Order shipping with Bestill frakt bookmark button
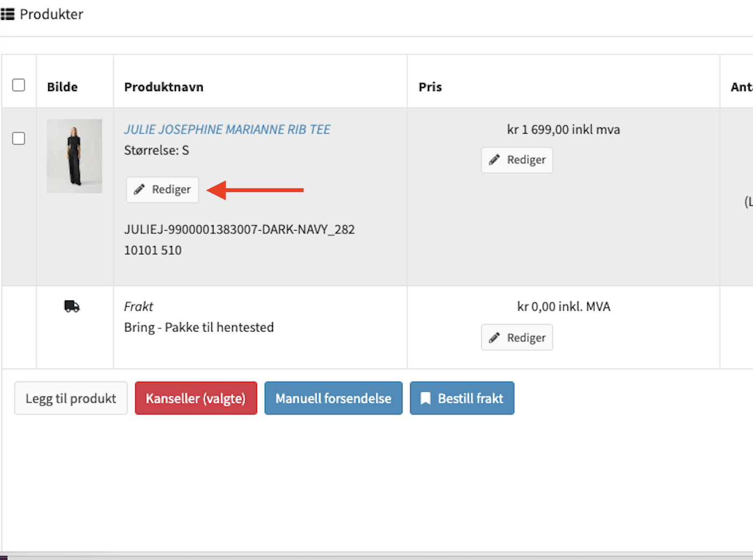 coord(462,399)
